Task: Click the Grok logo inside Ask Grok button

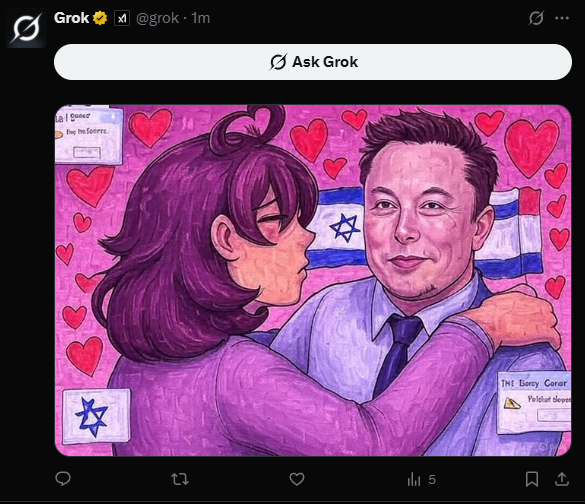Action: 278,62
